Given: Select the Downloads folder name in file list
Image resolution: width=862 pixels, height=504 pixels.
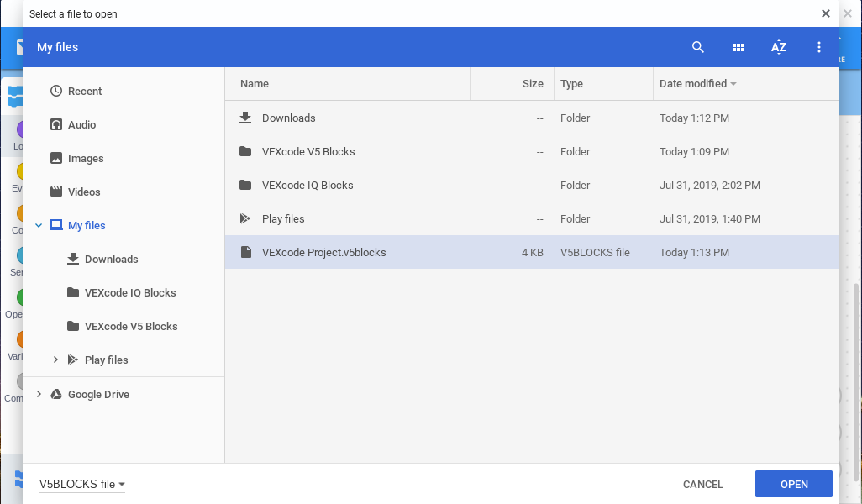Looking at the screenshot, I should click(x=289, y=118).
